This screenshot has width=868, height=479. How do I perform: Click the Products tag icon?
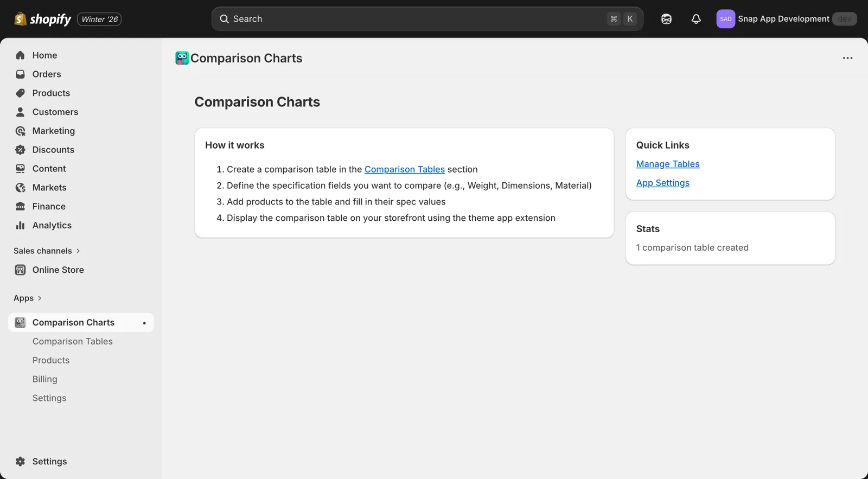(20, 93)
